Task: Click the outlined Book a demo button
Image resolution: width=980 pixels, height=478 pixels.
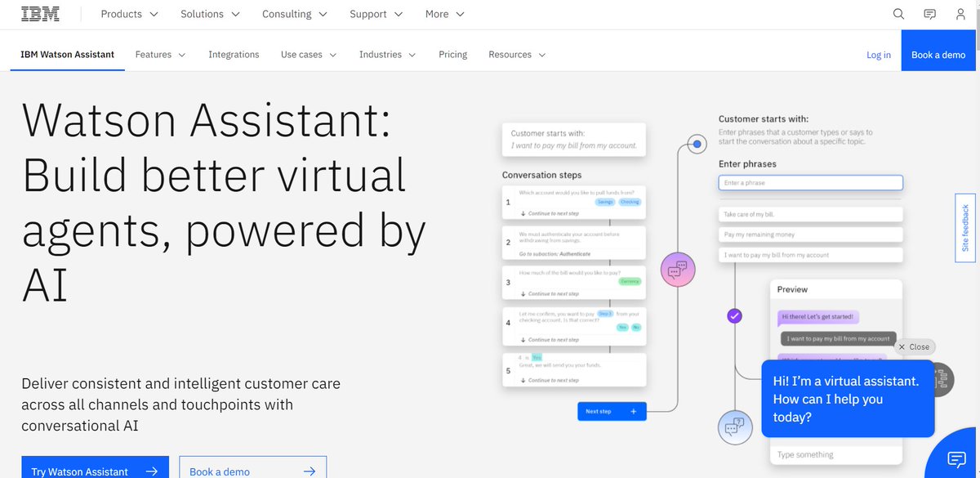Action: coord(252,467)
